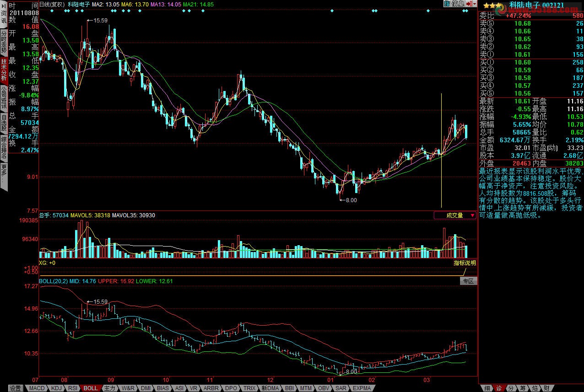Click the 诊 diagnosis icon at bottom right
Image resolution: width=584 pixels, height=392 pixels.
[x=499, y=388]
